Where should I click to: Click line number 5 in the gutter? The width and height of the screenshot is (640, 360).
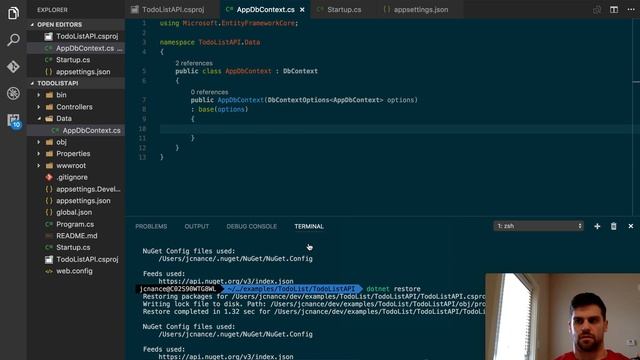coord(144,71)
